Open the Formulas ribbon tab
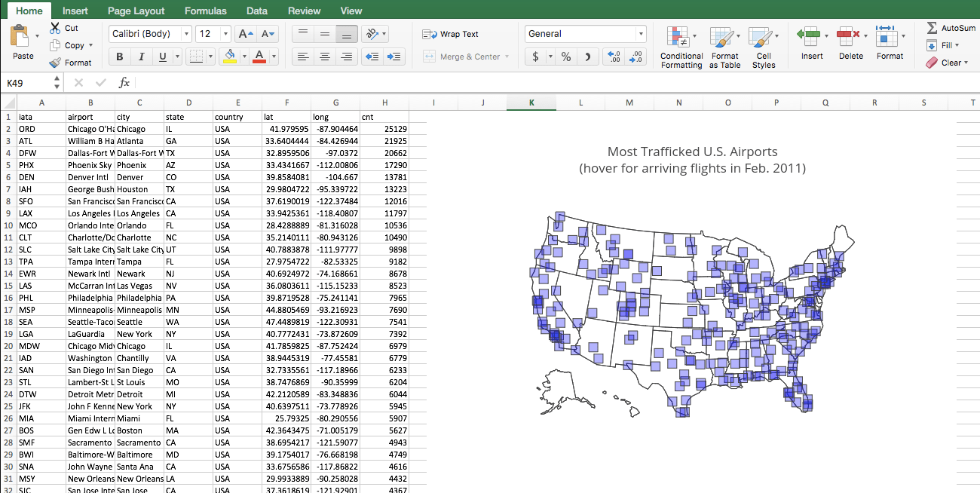This screenshot has width=980, height=493. tap(205, 11)
